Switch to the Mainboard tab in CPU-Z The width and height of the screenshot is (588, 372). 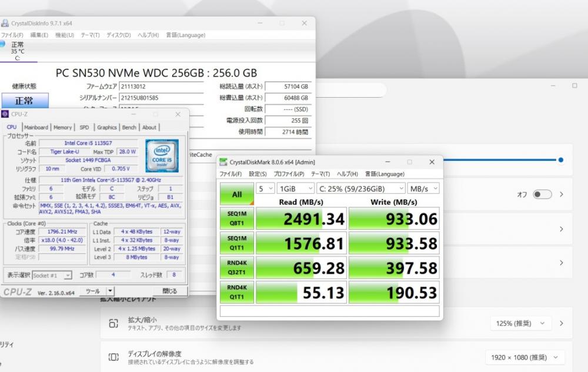point(36,127)
